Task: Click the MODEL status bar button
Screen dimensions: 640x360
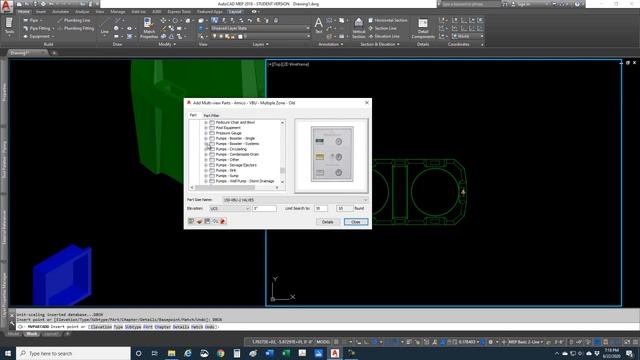Action: (323, 342)
